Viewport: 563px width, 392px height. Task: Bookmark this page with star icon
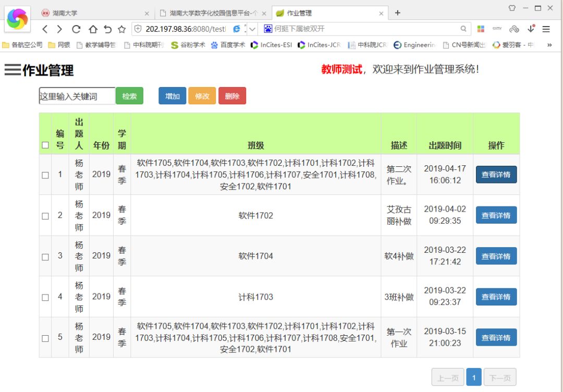tap(121, 29)
